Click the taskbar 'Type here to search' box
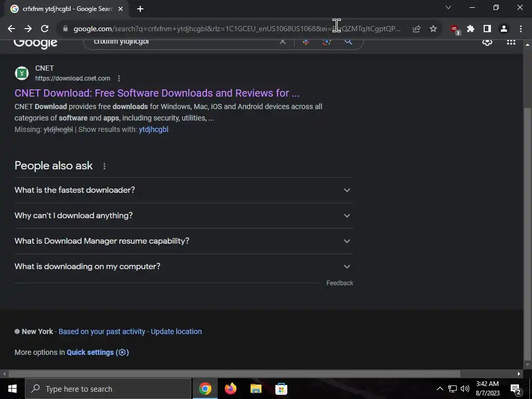The height and width of the screenshot is (399, 532). click(108, 389)
